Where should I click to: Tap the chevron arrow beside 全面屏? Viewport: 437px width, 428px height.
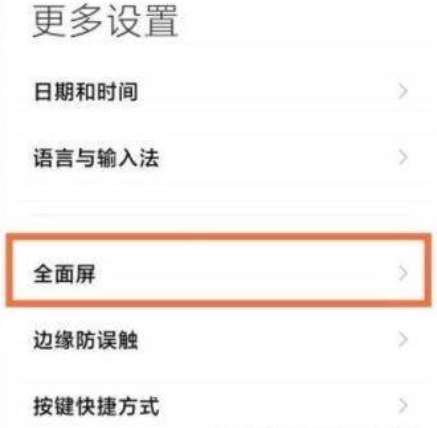403,273
